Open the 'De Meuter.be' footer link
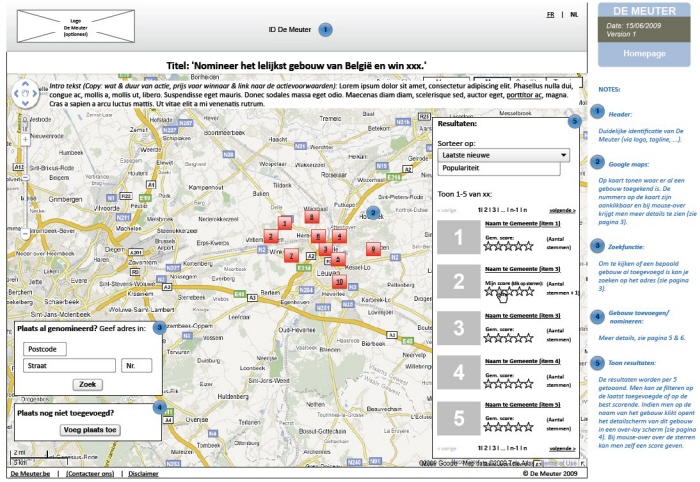The image size is (700, 482). [30, 474]
